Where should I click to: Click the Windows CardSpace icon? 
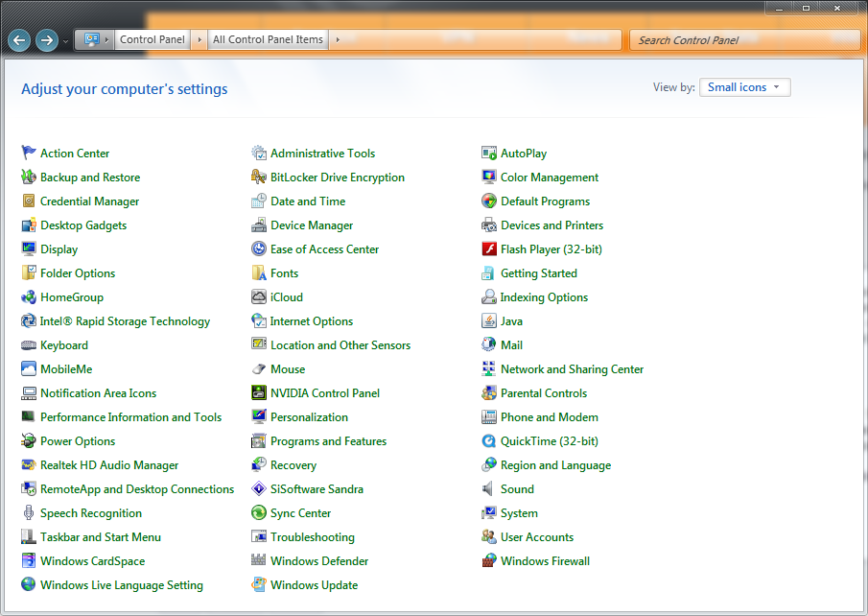click(x=28, y=560)
